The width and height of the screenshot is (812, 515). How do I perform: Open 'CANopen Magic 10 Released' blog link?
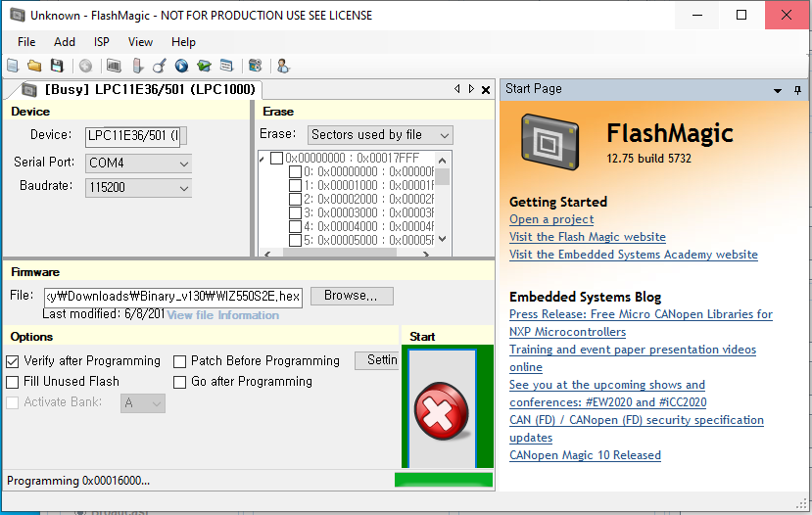coord(585,455)
